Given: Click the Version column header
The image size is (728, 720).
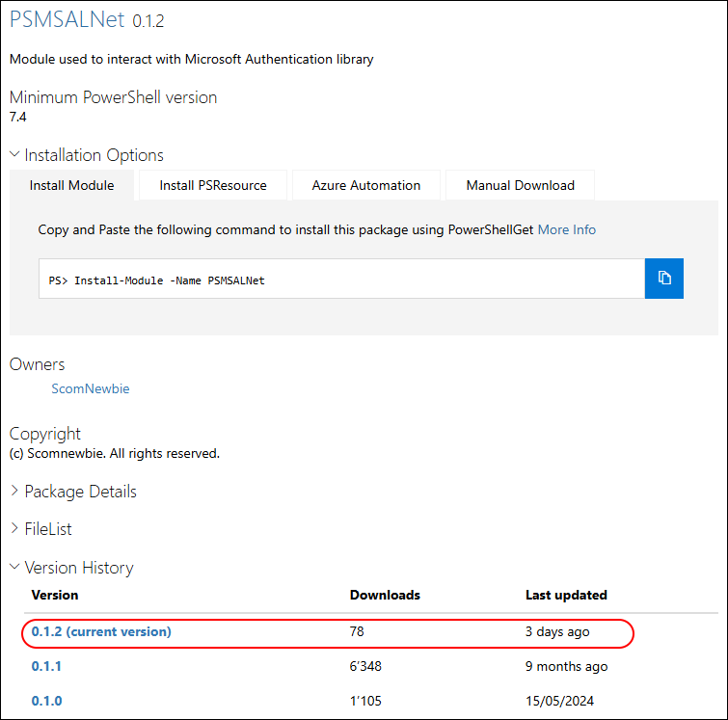Looking at the screenshot, I should [x=55, y=595].
